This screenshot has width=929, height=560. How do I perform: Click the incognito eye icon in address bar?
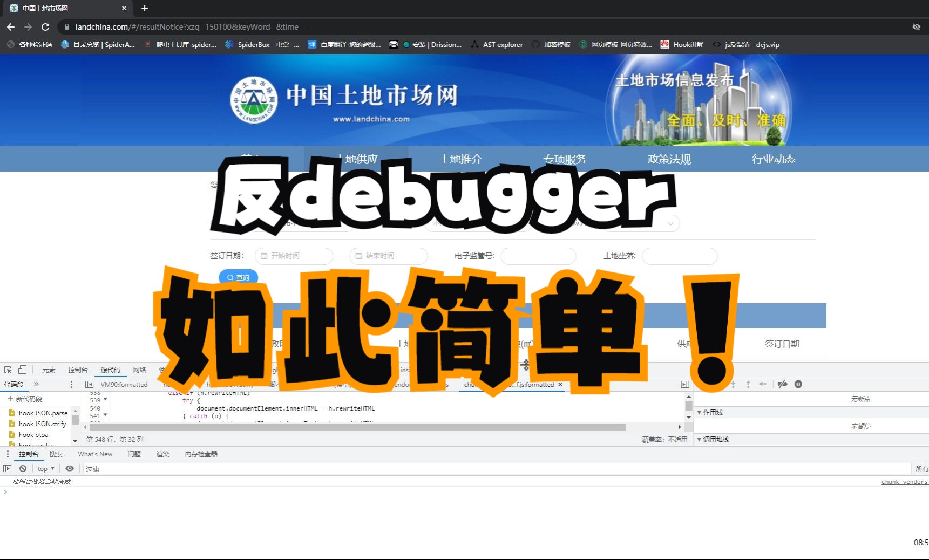(x=917, y=26)
